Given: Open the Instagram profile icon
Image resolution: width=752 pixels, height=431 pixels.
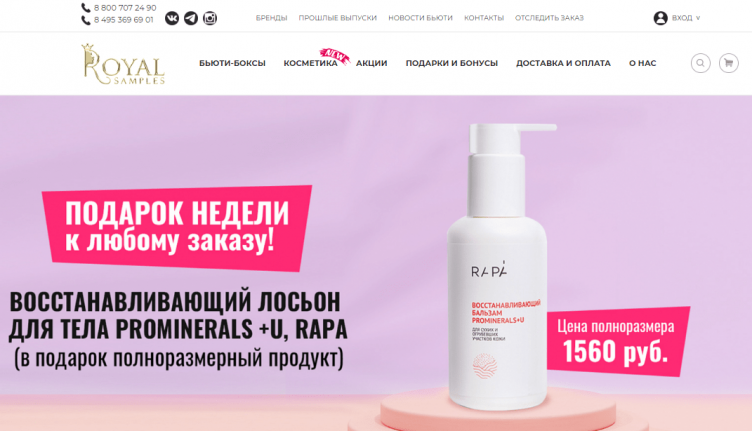Looking at the screenshot, I should pos(210,18).
